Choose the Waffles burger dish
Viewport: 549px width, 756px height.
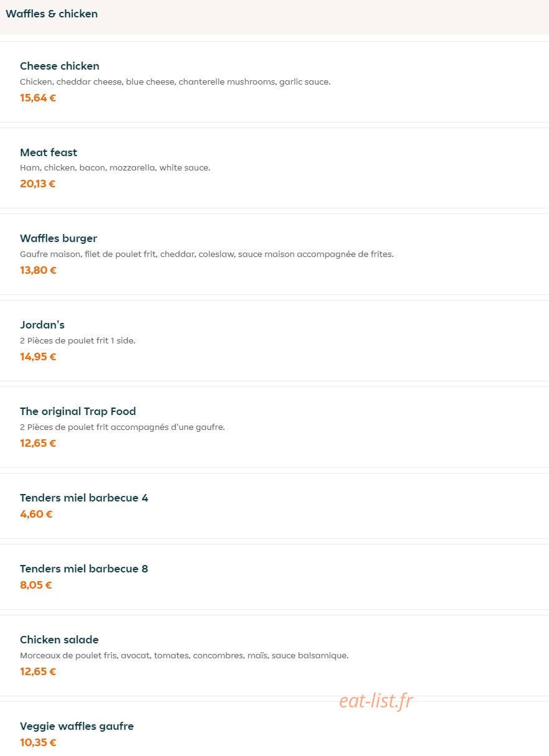(x=274, y=254)
